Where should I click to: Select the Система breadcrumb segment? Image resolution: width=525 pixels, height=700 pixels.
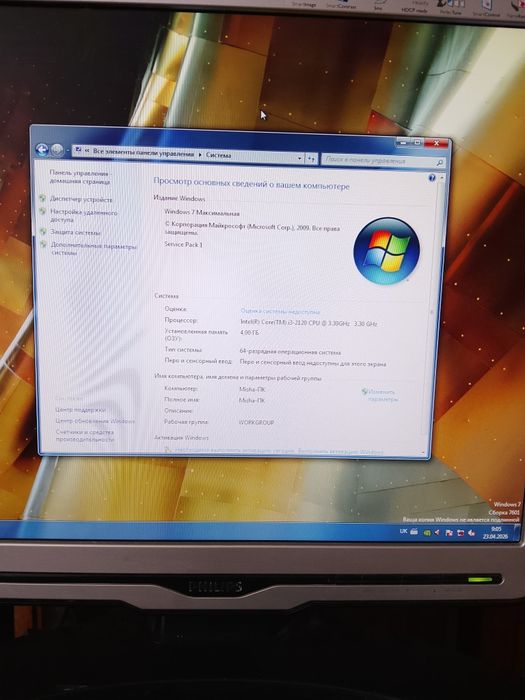pyautogui.click(x=218, y=155)
